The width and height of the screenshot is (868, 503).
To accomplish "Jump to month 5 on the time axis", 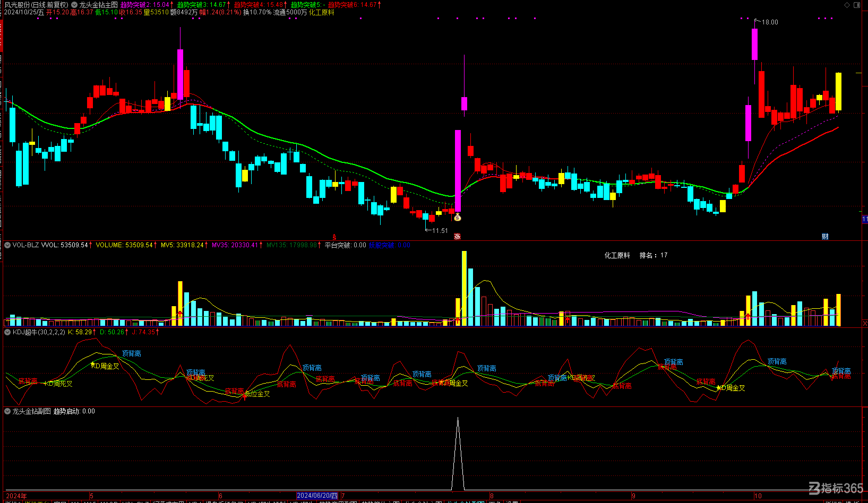I will [x=92, y=496].
